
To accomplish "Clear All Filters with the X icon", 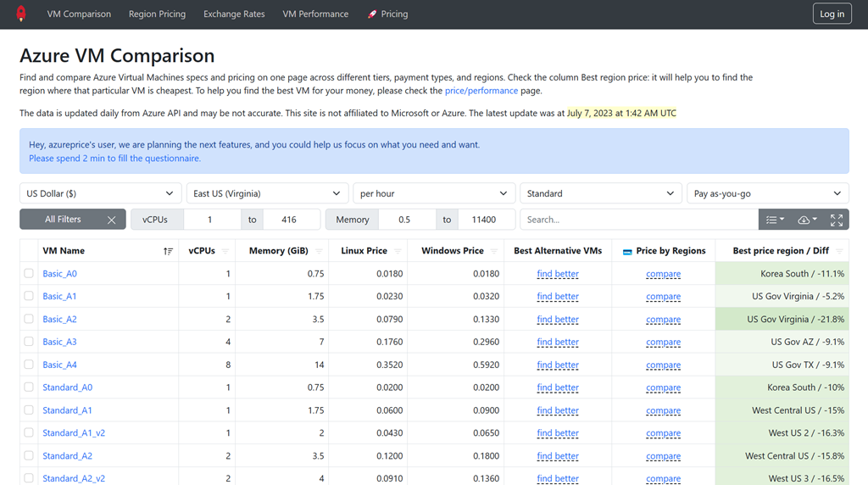I will [x=112, y=220].
